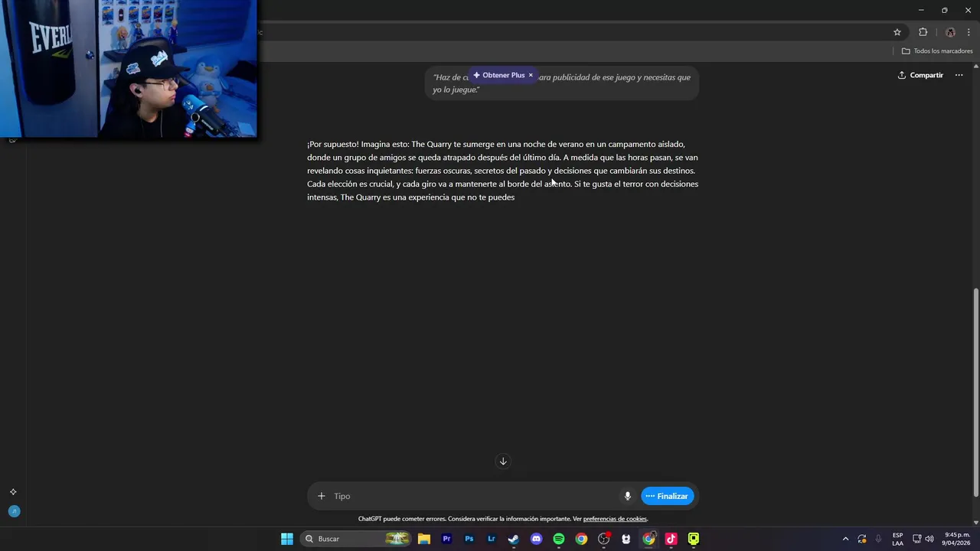Open network settings tray icon
980x551 pixels.
[x=917, y=539]
